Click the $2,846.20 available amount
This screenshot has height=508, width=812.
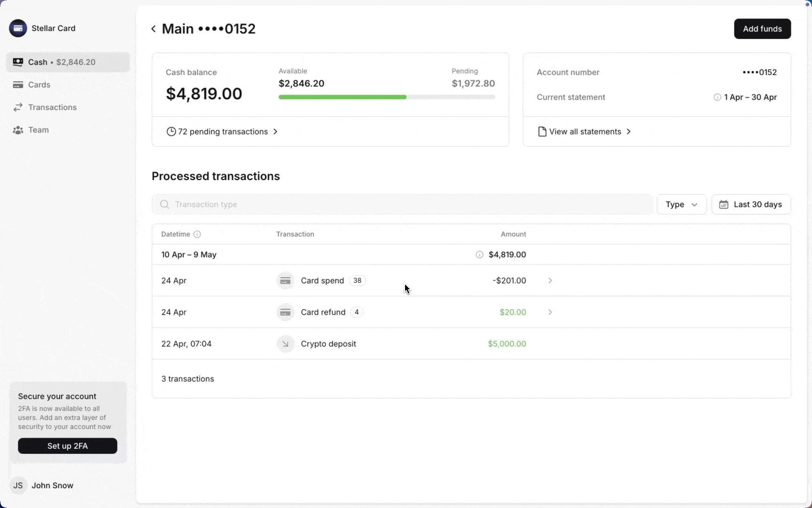point(301,84)
